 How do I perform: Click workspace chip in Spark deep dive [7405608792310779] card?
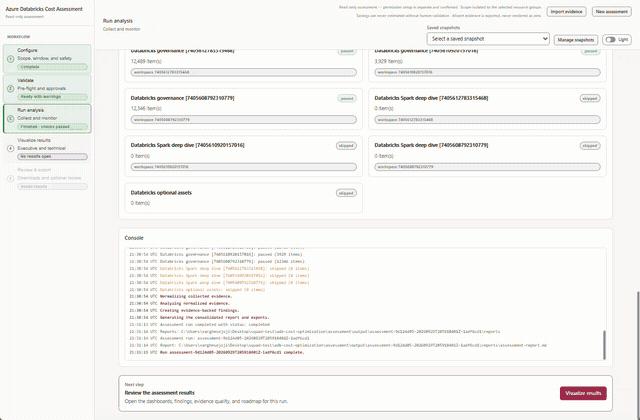(x=487, y=167)
